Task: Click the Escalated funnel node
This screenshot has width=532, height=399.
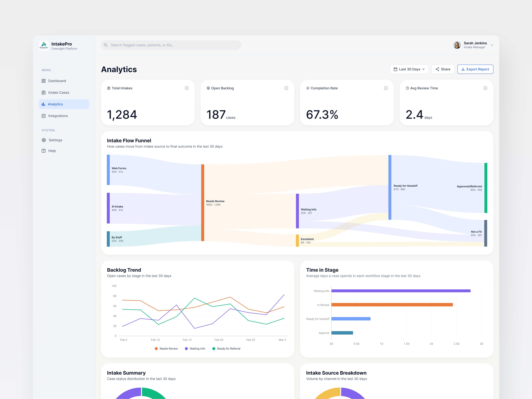Action: click(298, 241)
